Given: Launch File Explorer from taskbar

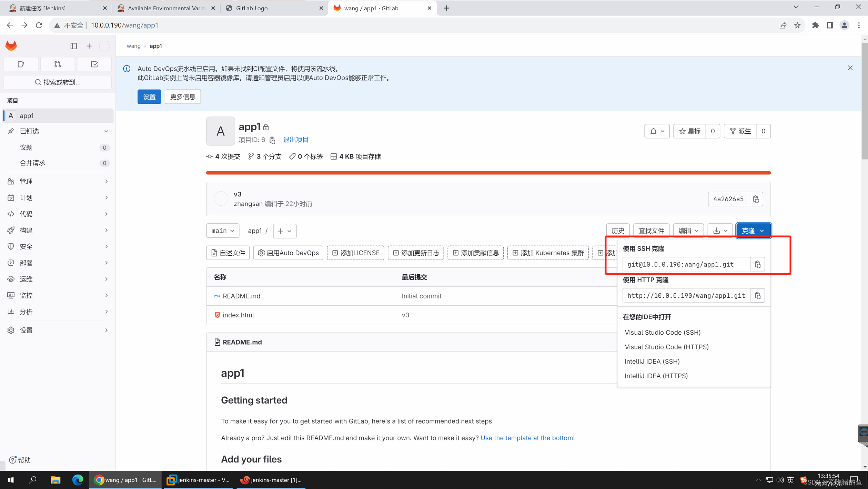Looking at the screenshot, I should pyautogui.click(x=55, y=480).
